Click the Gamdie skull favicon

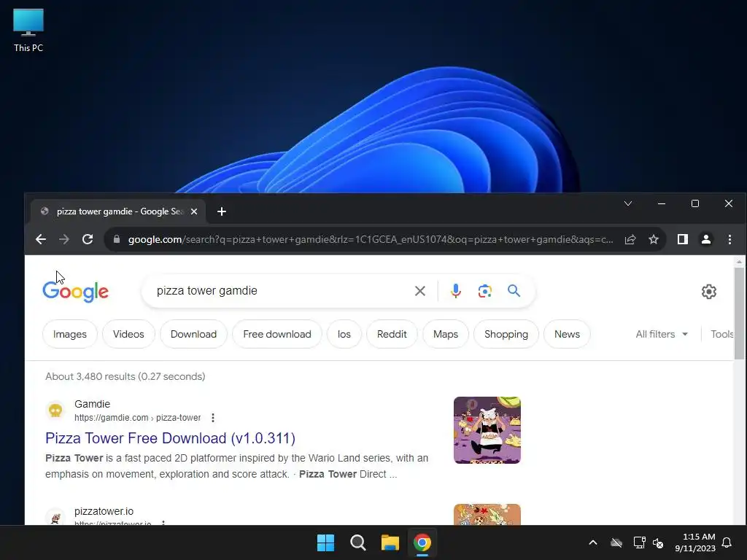pyautogui.click(x=55, y=410)
